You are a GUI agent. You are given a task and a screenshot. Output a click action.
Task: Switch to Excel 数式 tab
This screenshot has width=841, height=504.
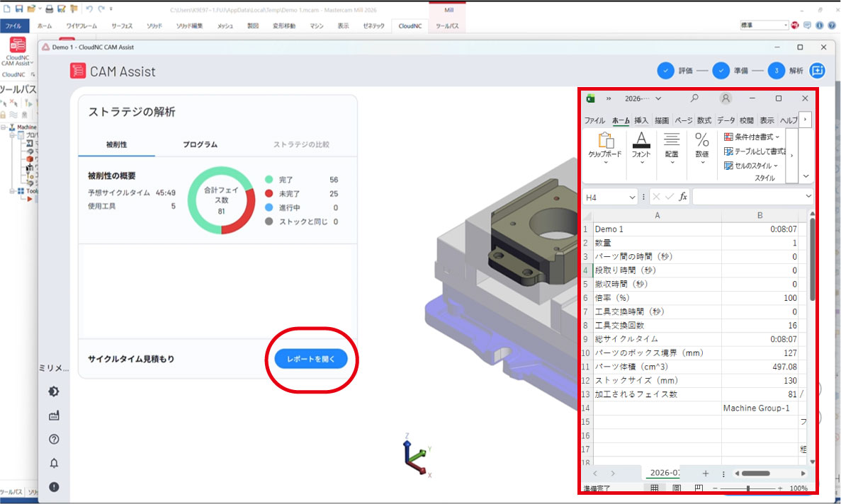click(x=704, y=120)
